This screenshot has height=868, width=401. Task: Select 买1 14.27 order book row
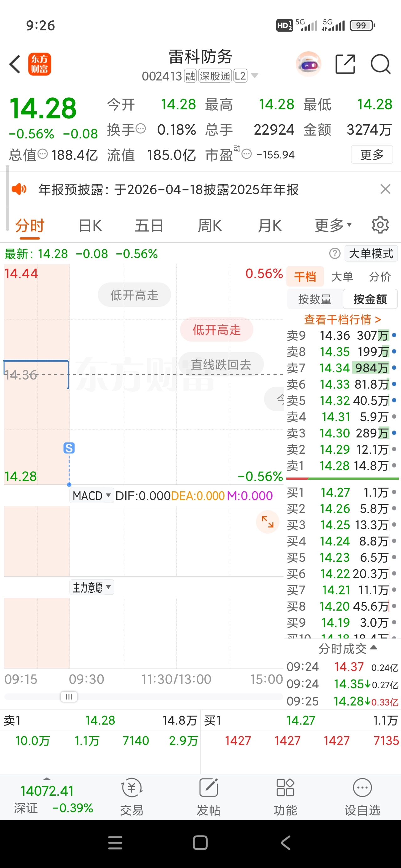pyautogui.click(x=342, y=492)
